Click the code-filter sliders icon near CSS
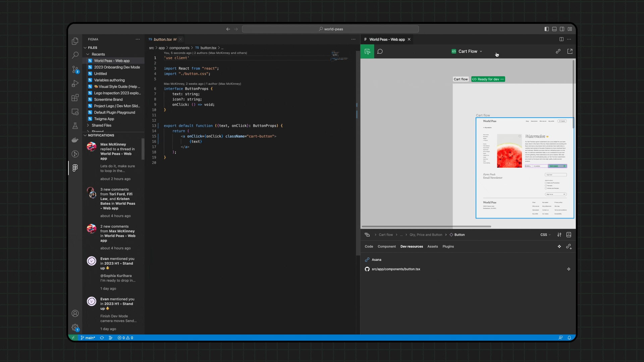 tap(559, 235)
